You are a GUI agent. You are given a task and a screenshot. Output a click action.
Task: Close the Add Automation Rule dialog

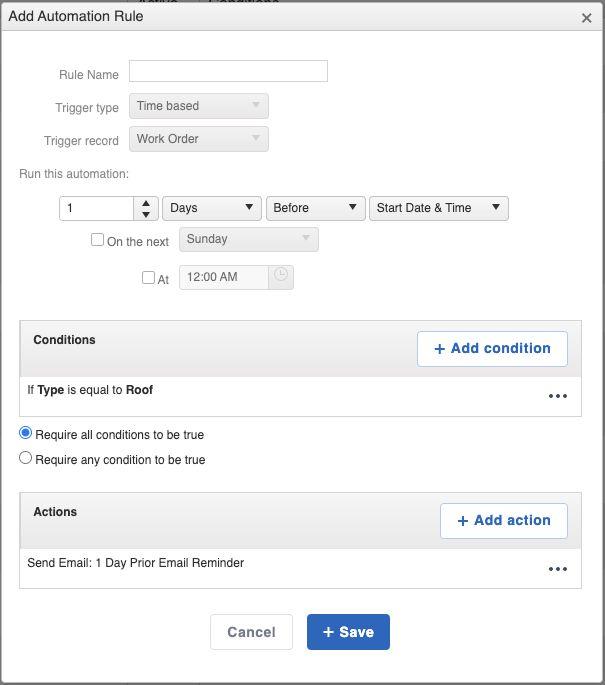tap(586, 18)
